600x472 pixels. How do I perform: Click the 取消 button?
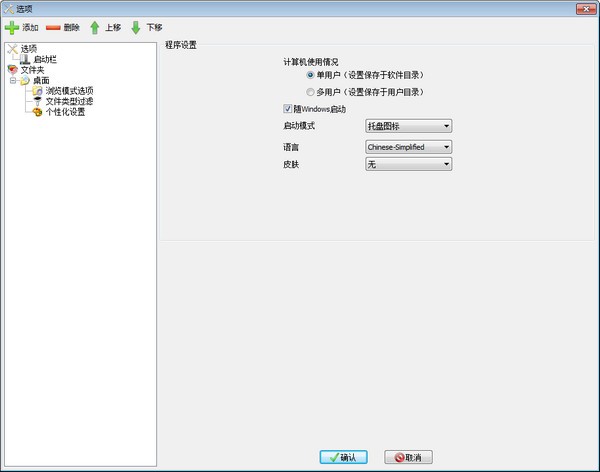[408, 457]
